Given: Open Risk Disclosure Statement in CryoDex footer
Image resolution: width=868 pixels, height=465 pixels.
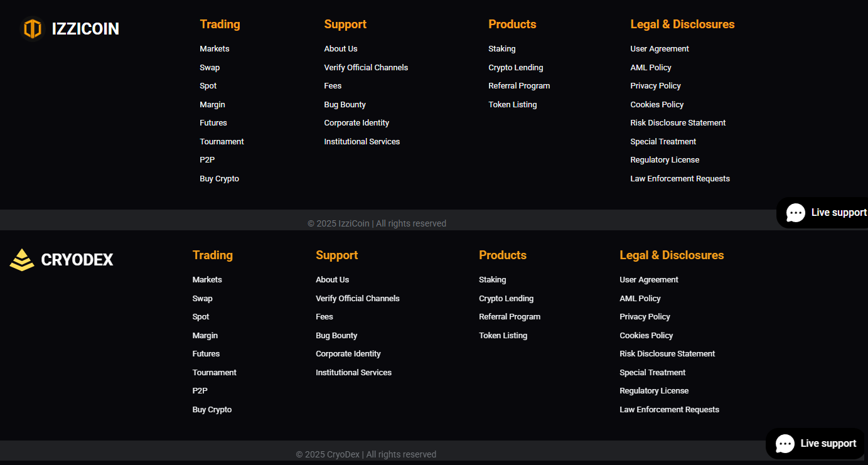Looking at the screenshot, I should [667, 354].
